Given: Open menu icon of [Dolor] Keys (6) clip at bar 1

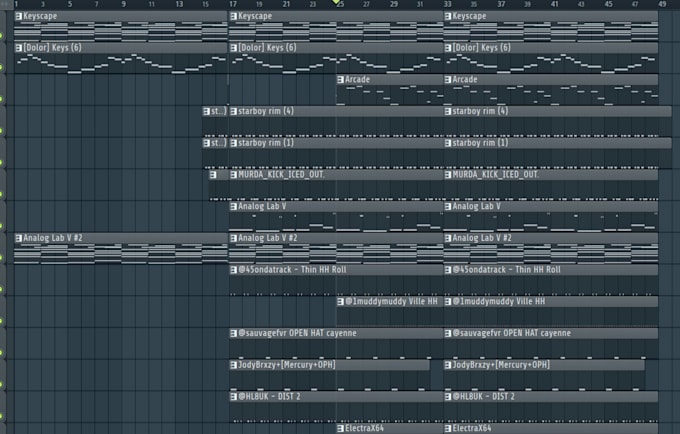Looking at the screenshot, I should tap(18, 48).
